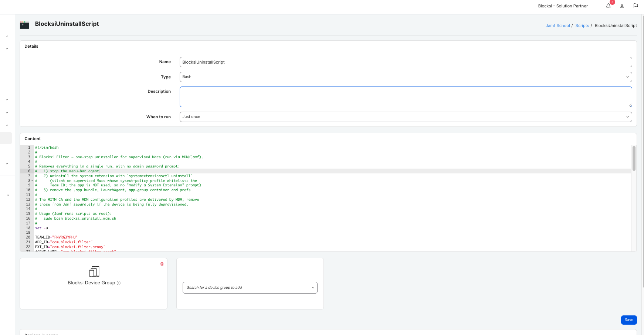Click the Blocksi Device Group devices icon

(94, 271)
